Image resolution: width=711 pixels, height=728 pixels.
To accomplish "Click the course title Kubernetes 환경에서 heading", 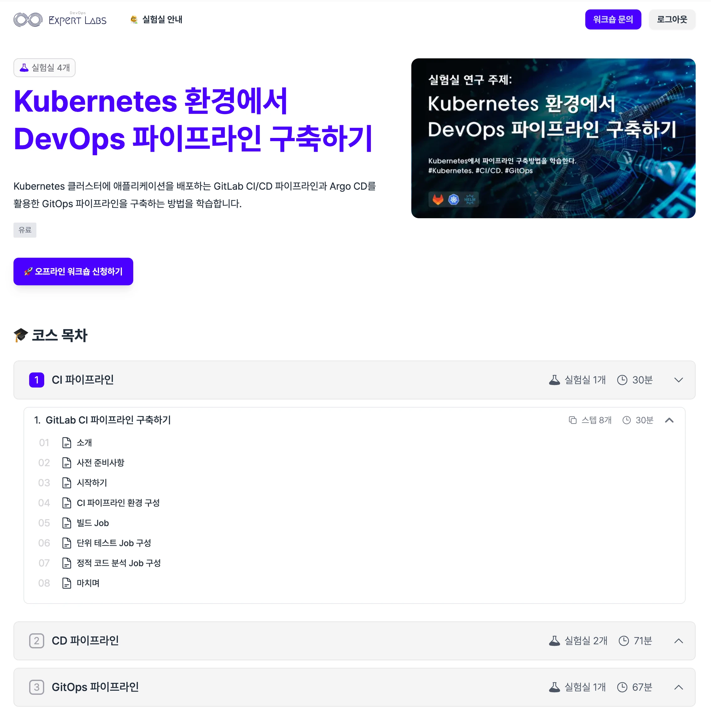I will (193, 119).
